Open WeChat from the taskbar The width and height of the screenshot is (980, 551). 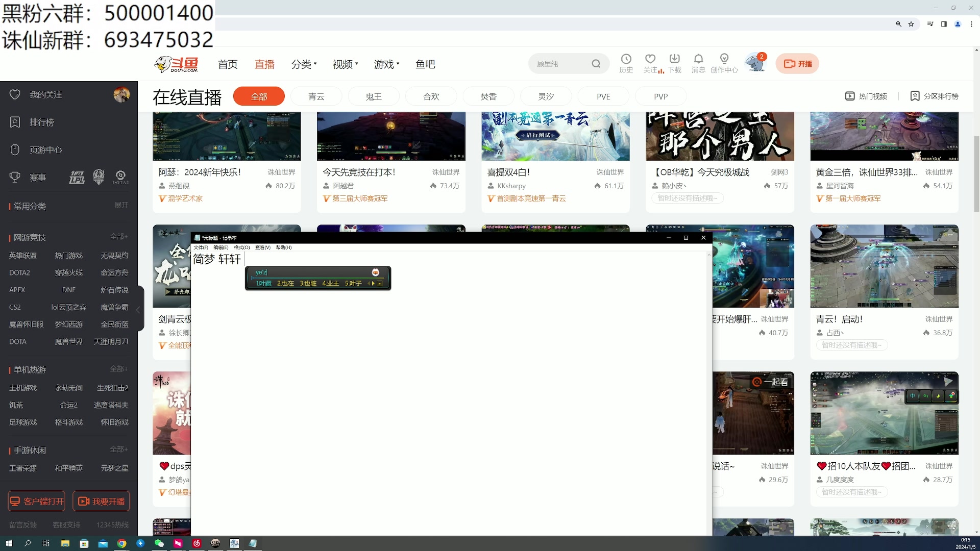tap(159, 543)
